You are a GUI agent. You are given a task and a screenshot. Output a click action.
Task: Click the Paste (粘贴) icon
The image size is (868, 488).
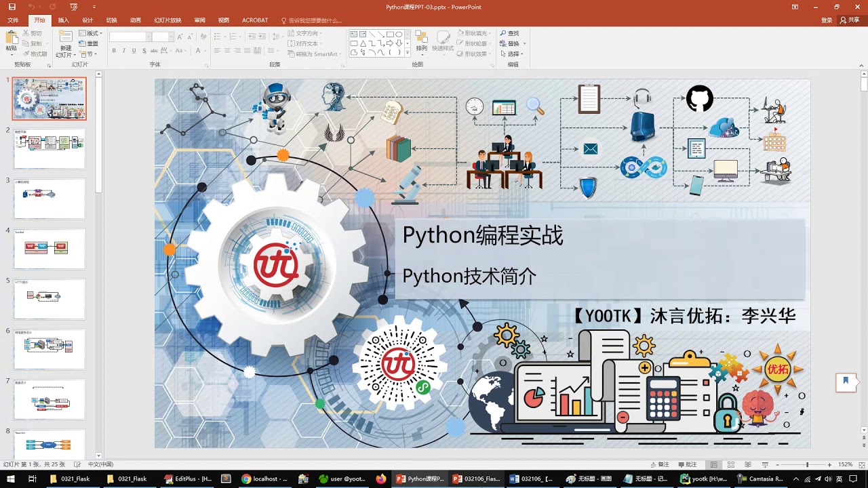(12, 37)
